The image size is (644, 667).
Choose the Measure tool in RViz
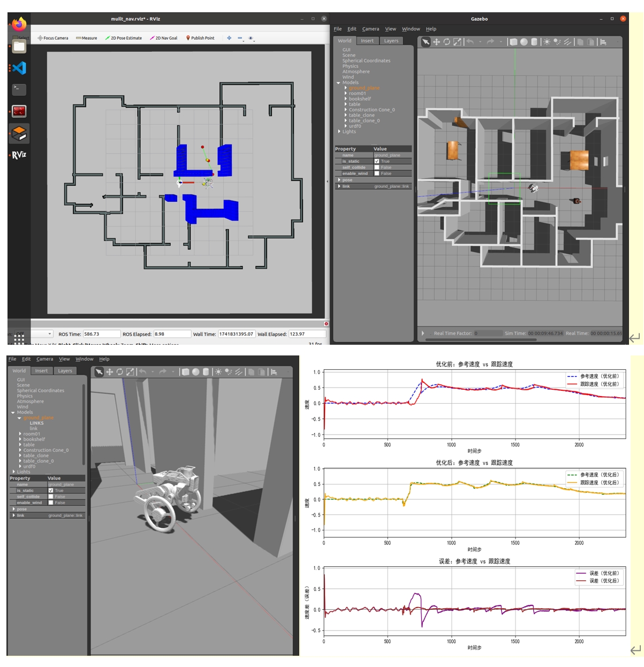(87, 38)
